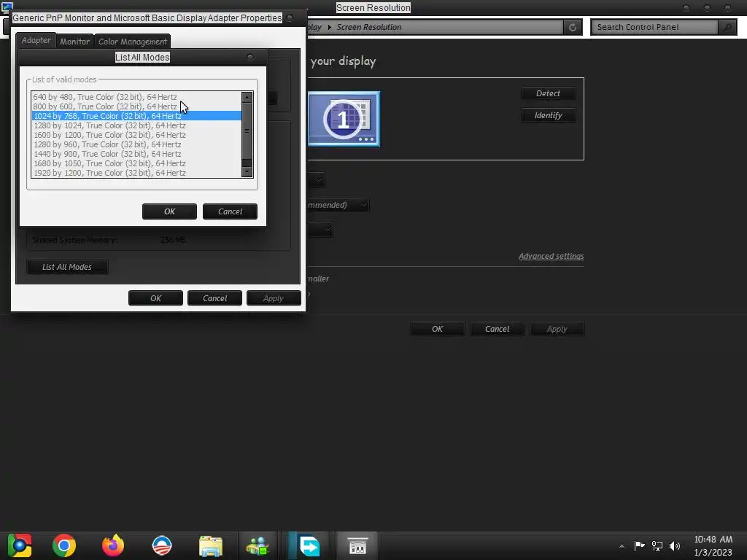Select 1920 by 1200 mode in list
The height and width of the screenshot is (560, 747).
pyautogui.click(x=136, y=173)
